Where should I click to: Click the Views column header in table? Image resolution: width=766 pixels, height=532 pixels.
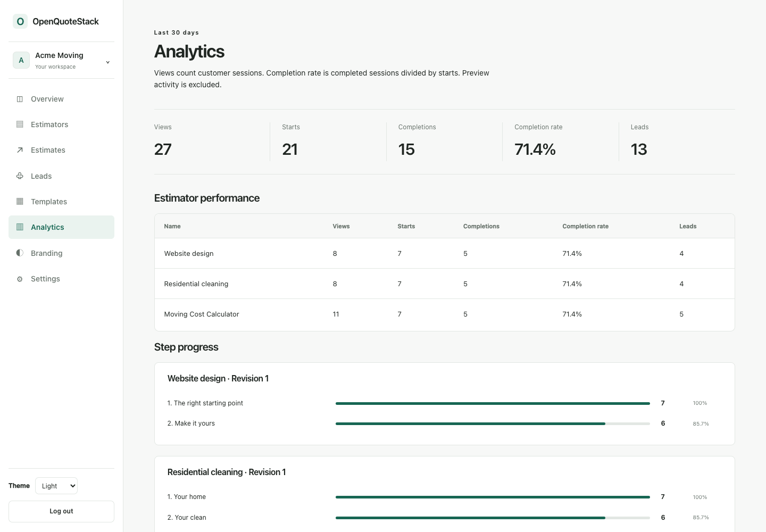coord(341,226)
